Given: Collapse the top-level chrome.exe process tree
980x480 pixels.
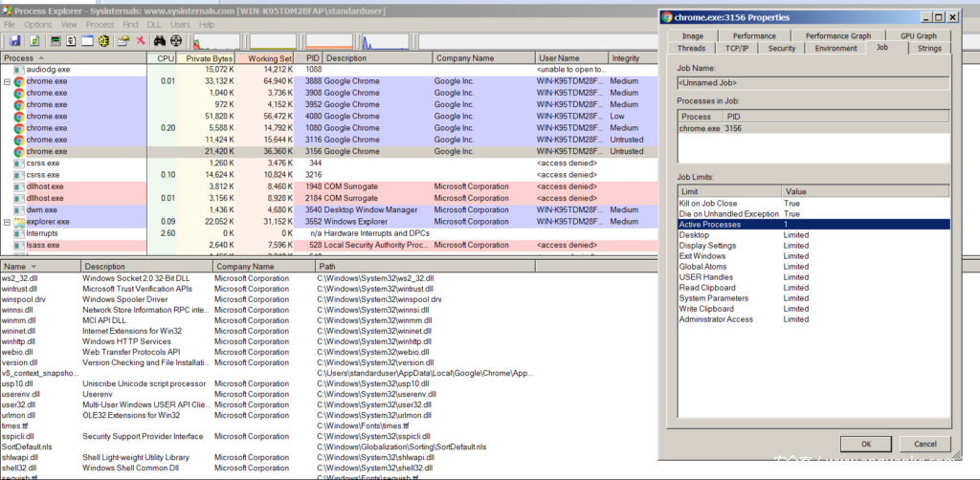Looking at the screenshot, I should [x=7, y=82].
